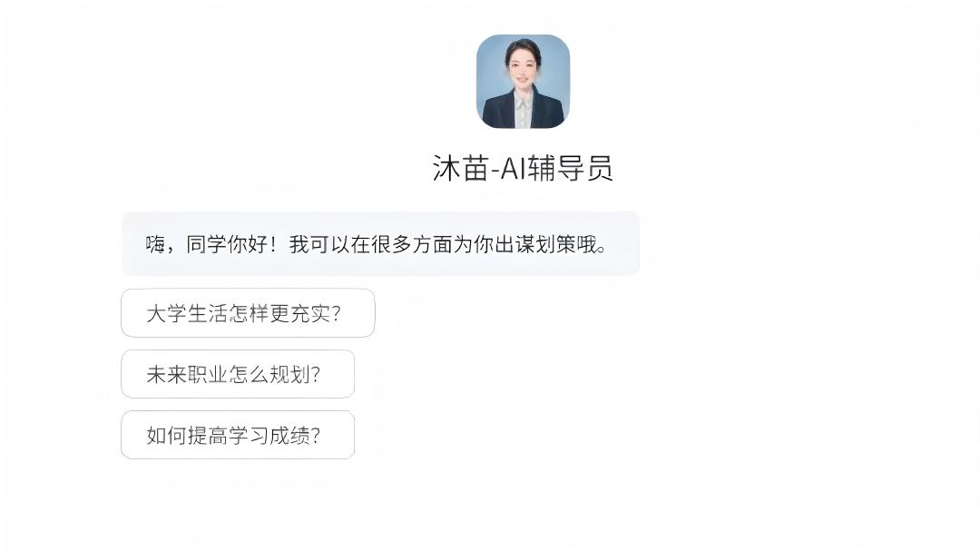Ask how to make university life fulfilling
Image resolution: width=980 pixels, height=551 pixels.
click(248, 312)
